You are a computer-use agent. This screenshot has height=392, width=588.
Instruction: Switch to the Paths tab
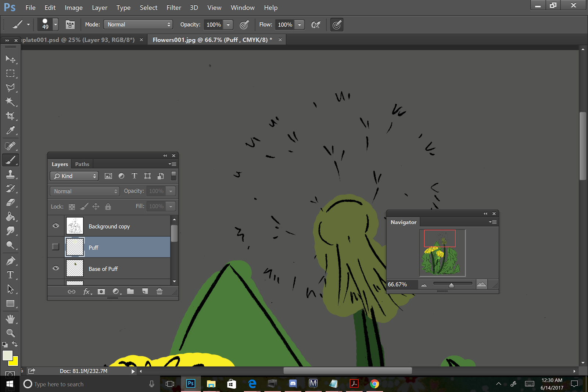tap(82, 164)
